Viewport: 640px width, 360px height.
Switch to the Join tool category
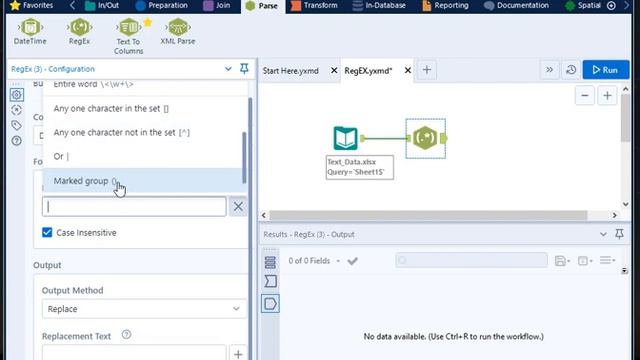pos(217,6)
